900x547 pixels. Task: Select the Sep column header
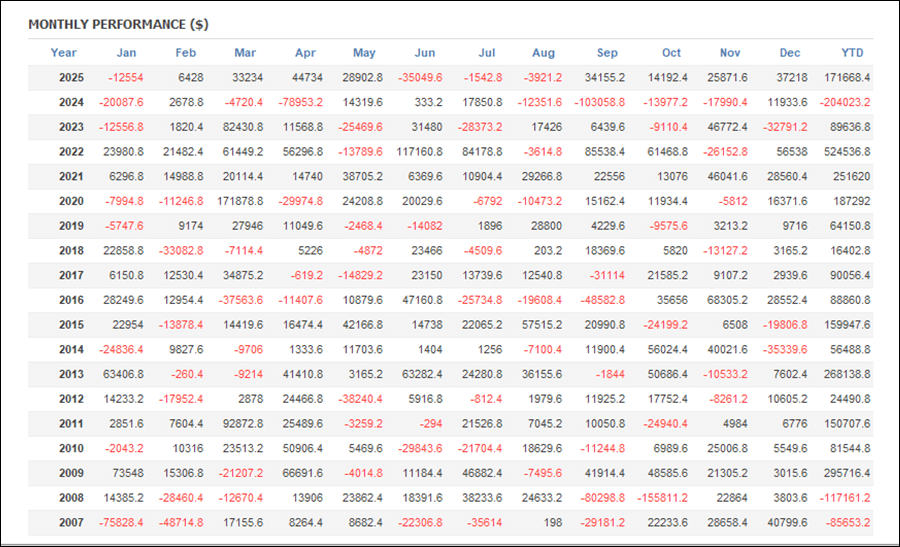pyautogui.click(x=607, y=53)
